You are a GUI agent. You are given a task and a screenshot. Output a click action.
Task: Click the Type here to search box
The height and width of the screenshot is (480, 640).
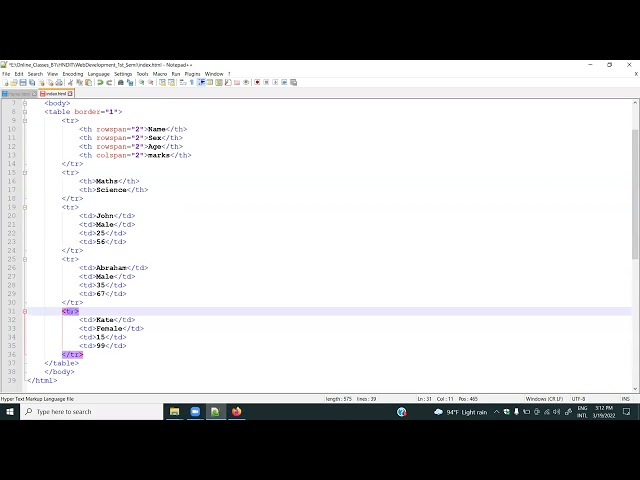[92, 412]
